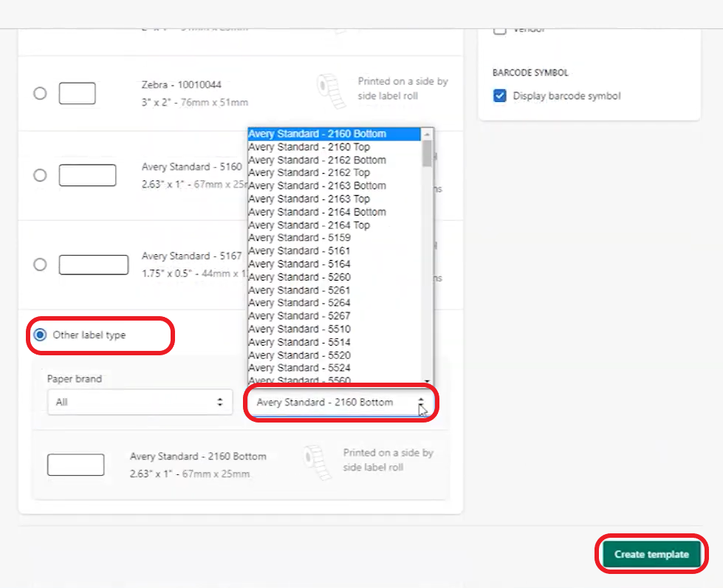Click the stepper arrows on label type selector

point(421,403)
